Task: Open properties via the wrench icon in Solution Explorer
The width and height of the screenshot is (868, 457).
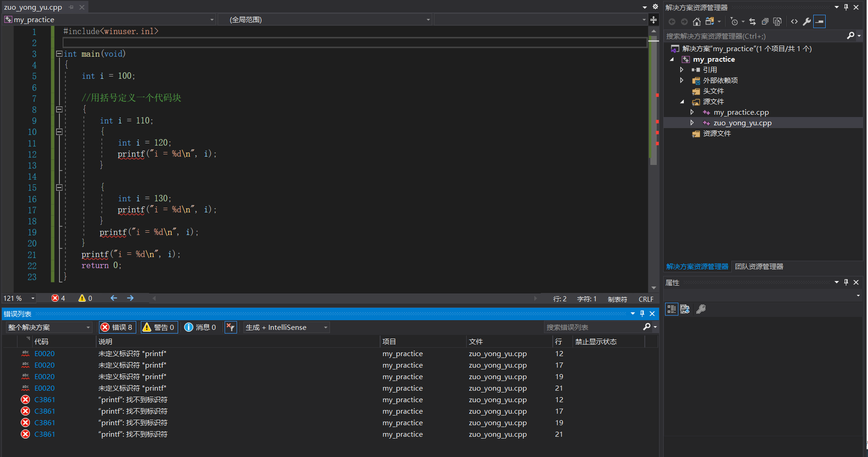Action: pos(807,22)
